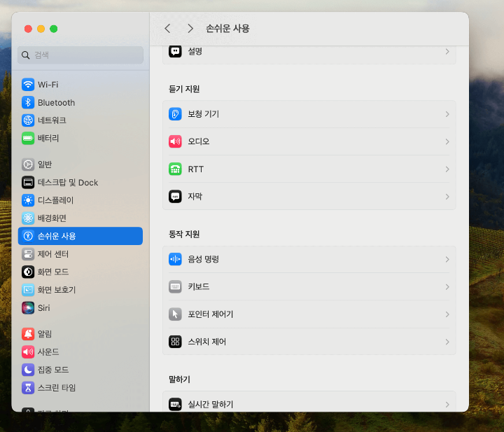Screen dimensions: 504x432
Task: Click the 설명 speech bubble icon
Action: 175,51
